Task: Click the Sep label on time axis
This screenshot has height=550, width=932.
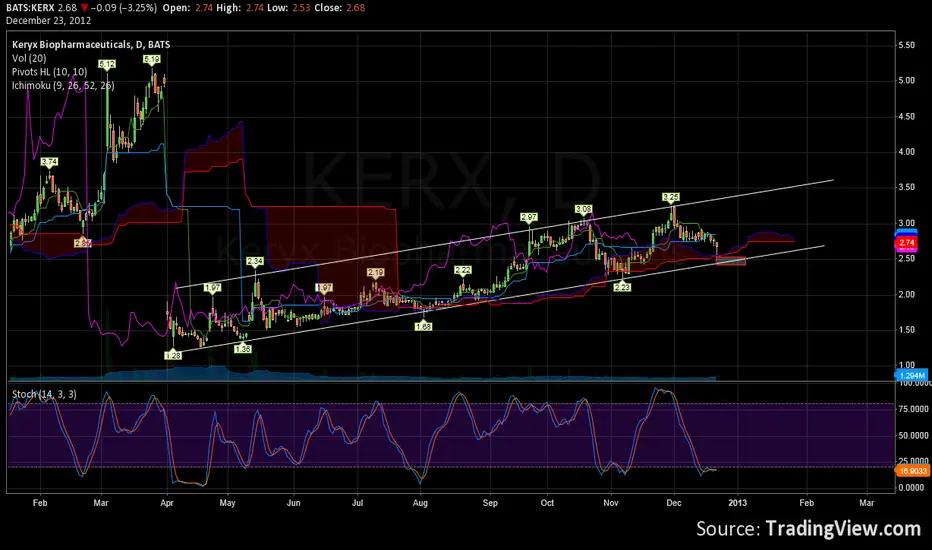Action: tap(490, 503)
